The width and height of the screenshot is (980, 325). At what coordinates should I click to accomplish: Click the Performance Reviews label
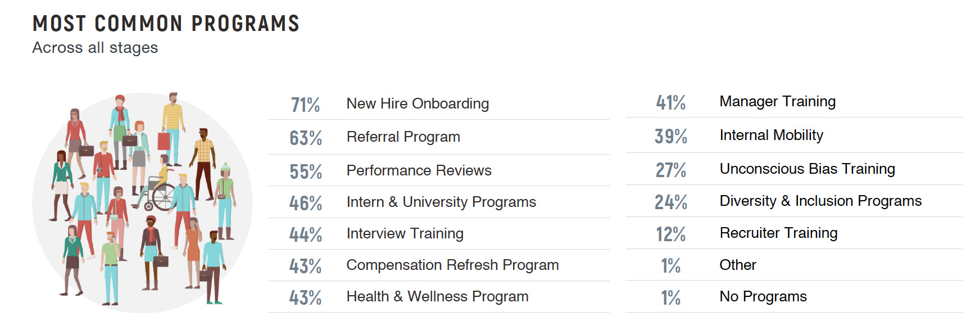(x=419, y=170)
